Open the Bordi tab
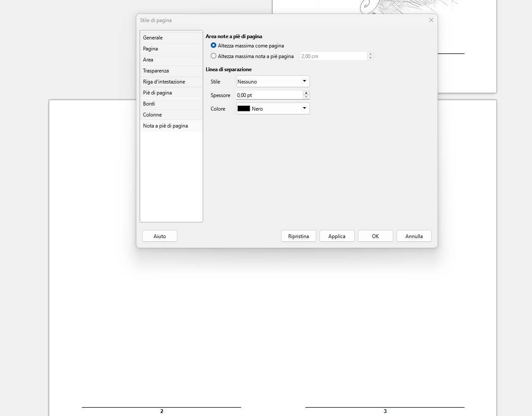The height and width of the screenshot is (416, 532). [x=171, y=103]
